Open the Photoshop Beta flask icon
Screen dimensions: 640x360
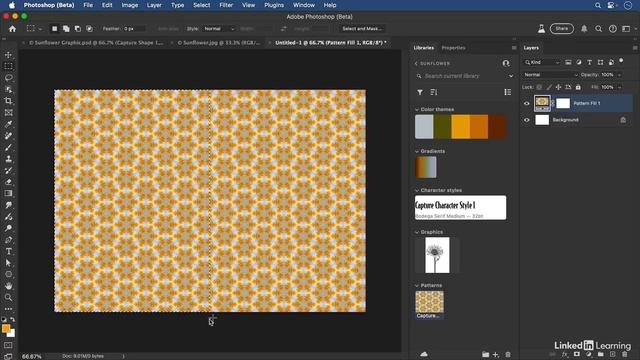pos(541,29)
